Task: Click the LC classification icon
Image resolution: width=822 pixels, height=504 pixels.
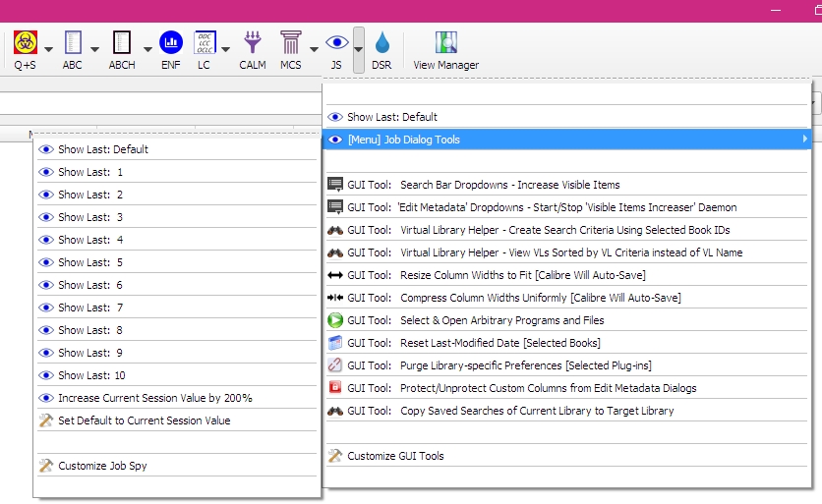Action: click(x=205, y=43)
